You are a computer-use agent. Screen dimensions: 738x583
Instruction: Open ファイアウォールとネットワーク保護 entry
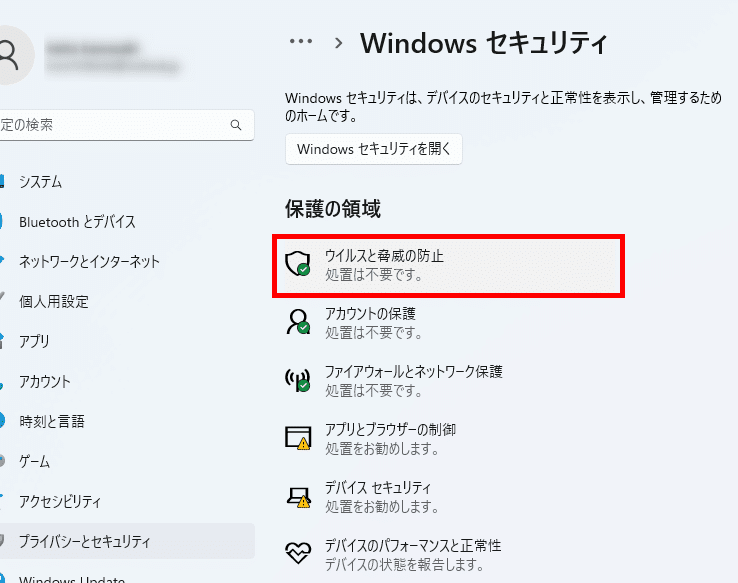tap(413, 372)
